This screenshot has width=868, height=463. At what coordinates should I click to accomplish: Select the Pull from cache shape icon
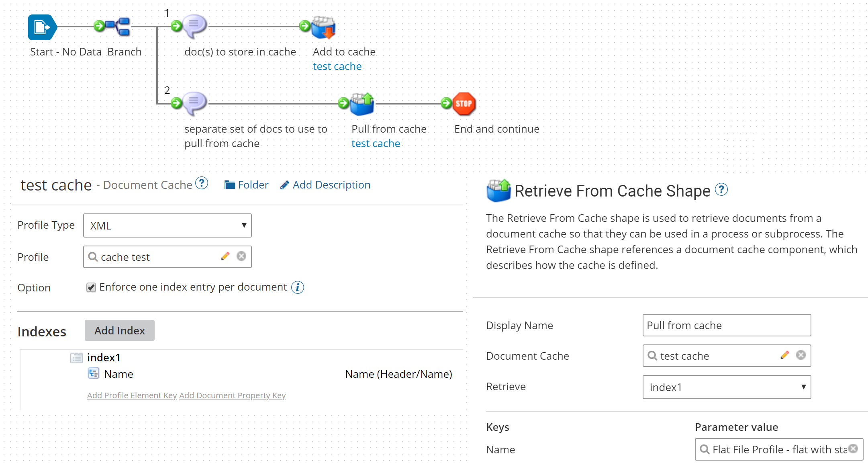362,104
